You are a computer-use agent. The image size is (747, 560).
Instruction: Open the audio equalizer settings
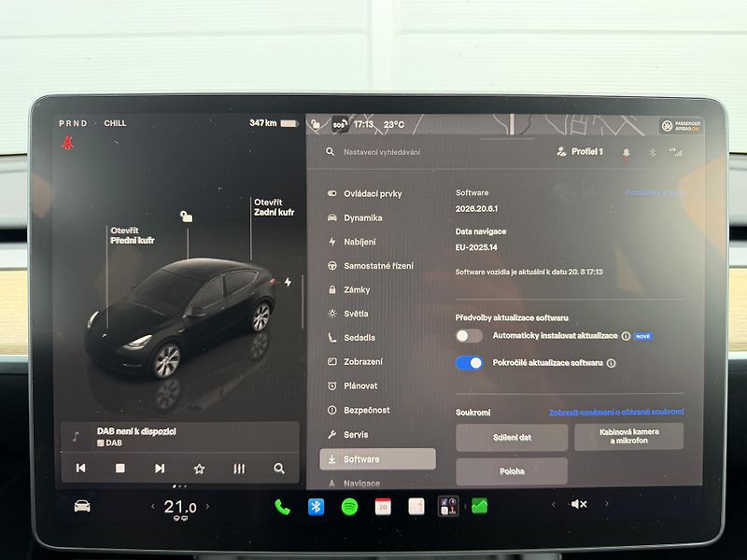point(239,469)
